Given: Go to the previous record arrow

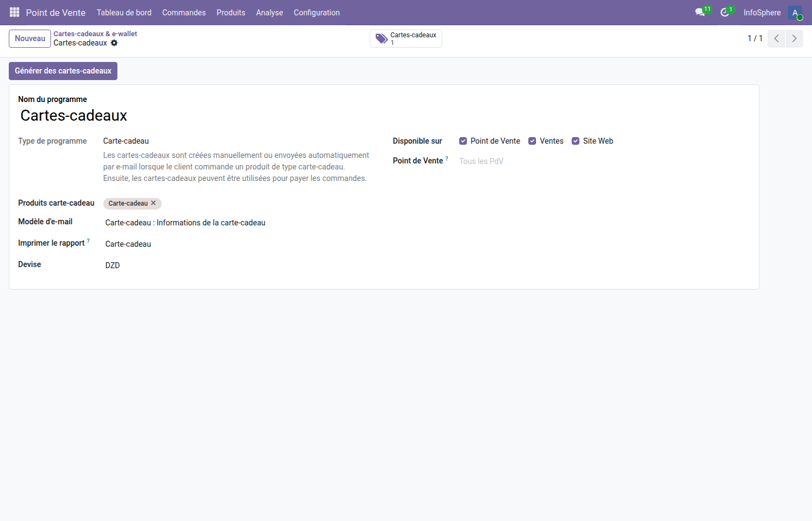Looking at the screenshot, I should 776,38.
